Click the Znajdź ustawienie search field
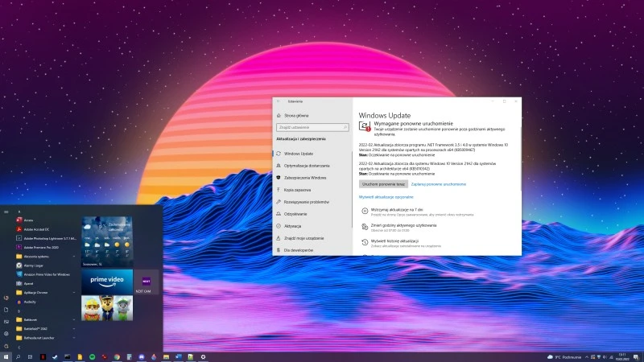The height and width of the screenshot is (362, 644). (312, 128)
